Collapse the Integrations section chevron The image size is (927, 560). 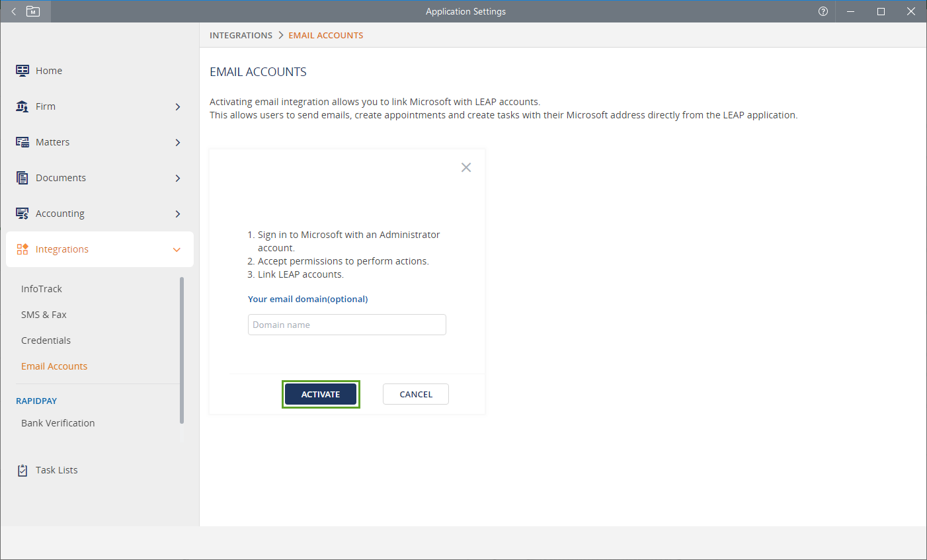click(x=177, y=249)
